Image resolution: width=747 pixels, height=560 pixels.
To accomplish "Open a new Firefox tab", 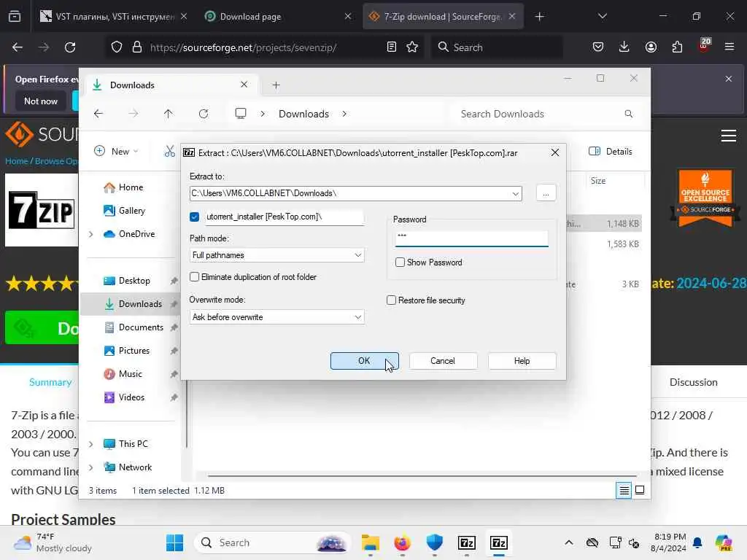I will [x=539, y=17].
